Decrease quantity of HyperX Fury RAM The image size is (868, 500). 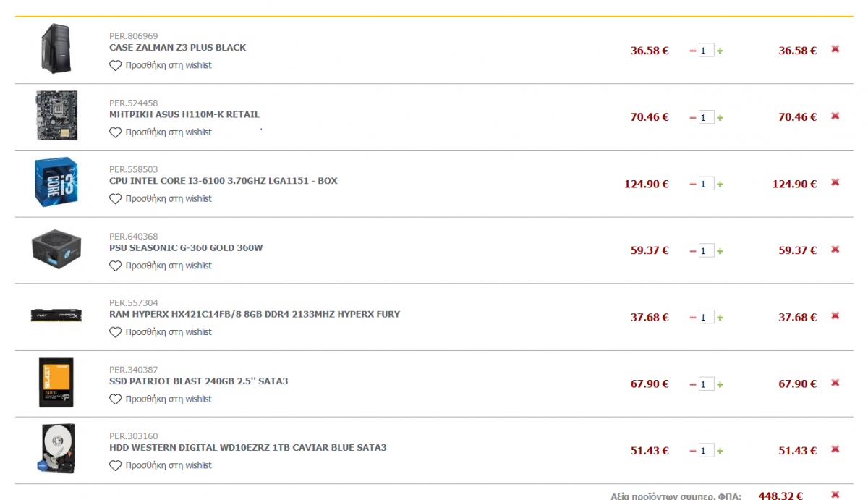point(693,318)
